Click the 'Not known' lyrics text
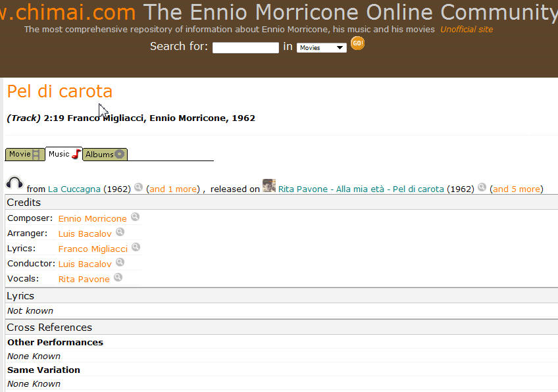 click(x=30, y=311)
